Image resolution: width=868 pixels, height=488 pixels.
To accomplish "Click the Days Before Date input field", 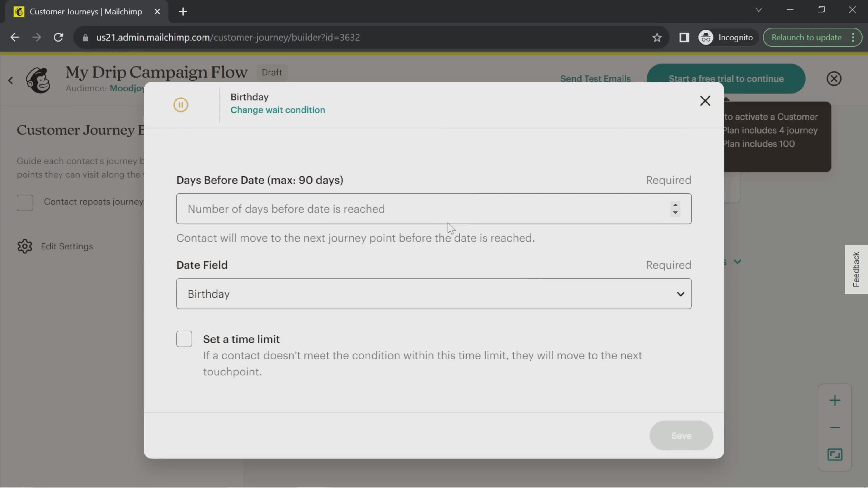I will pyautogui.click(x=433, y=209).
